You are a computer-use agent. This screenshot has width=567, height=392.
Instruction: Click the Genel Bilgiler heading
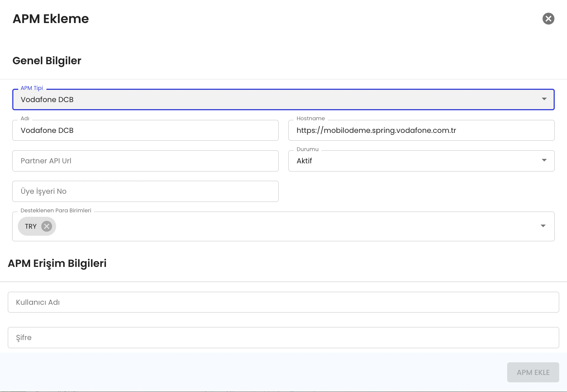click(47, 61)
